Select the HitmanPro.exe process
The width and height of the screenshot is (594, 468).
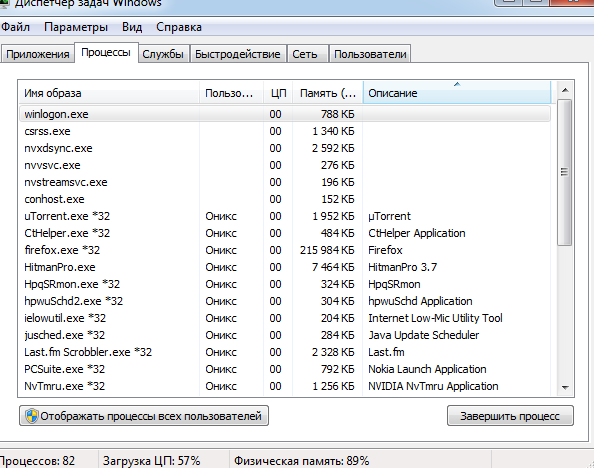coord(285,267)
